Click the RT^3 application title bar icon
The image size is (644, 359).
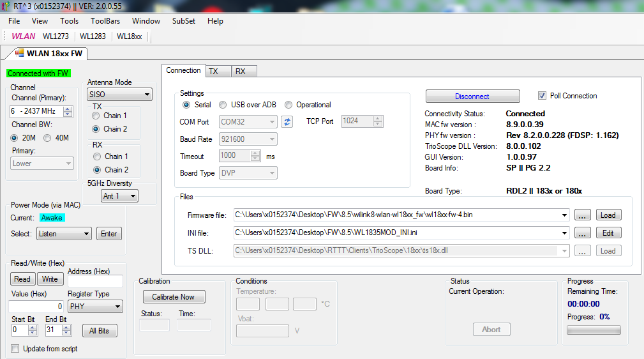coord(6,6)
